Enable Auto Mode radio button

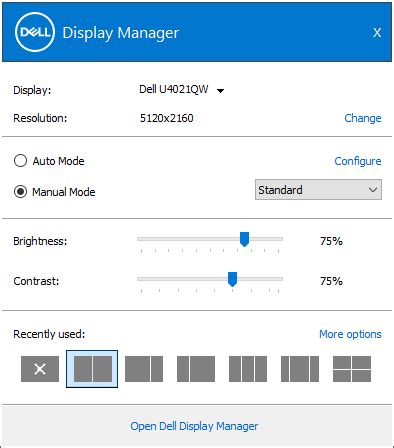click(20, 161)
